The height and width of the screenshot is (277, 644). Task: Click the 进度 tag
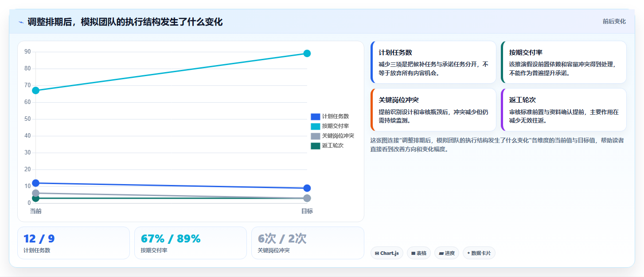point(447,253)
